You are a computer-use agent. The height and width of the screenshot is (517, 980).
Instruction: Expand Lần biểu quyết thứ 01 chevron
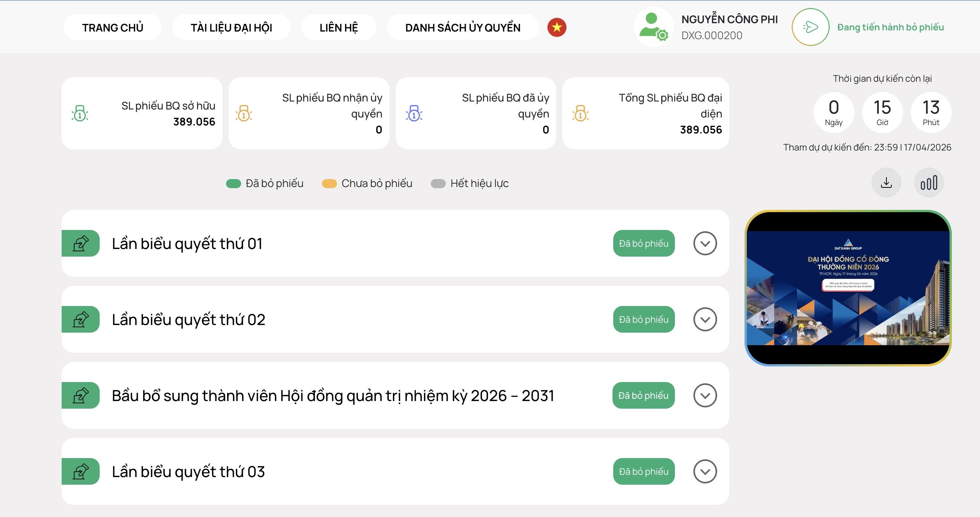(x=705, y=243)
